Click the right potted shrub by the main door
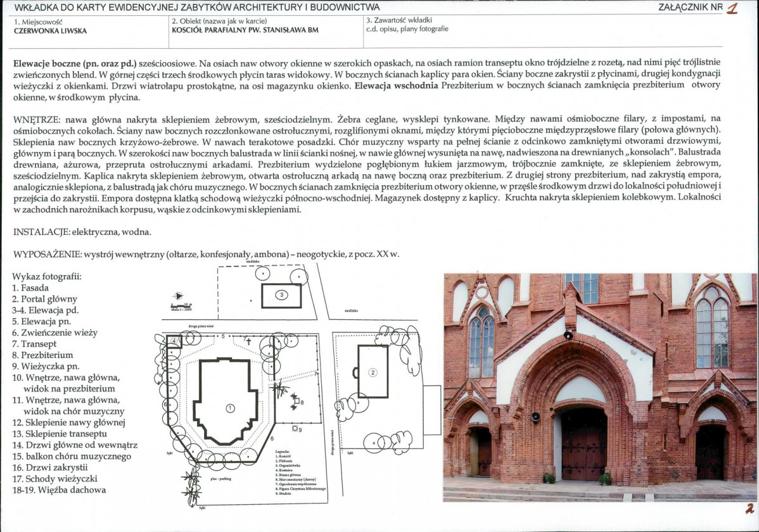The width and height of the screenshot is (759, 532). [605, 478]
